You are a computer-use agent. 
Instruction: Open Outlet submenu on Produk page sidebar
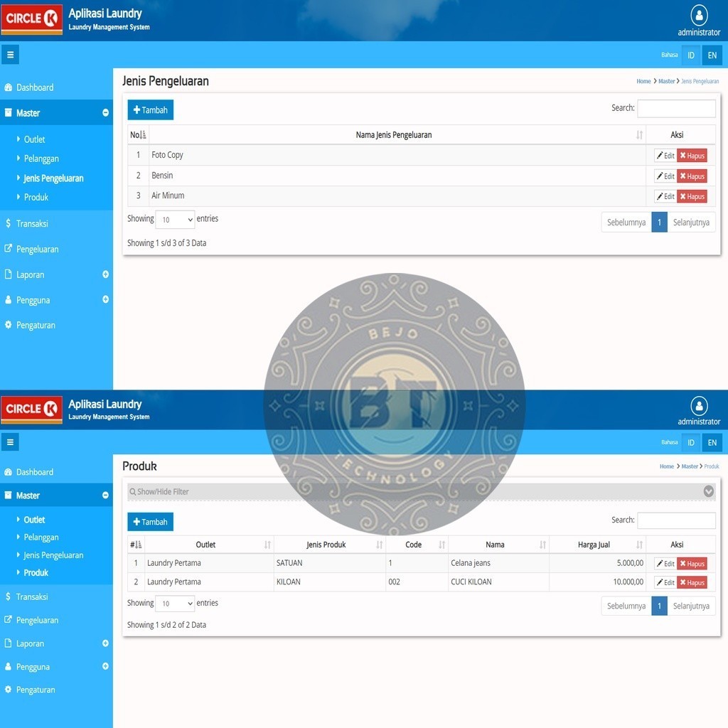click(x=34, y=520)
